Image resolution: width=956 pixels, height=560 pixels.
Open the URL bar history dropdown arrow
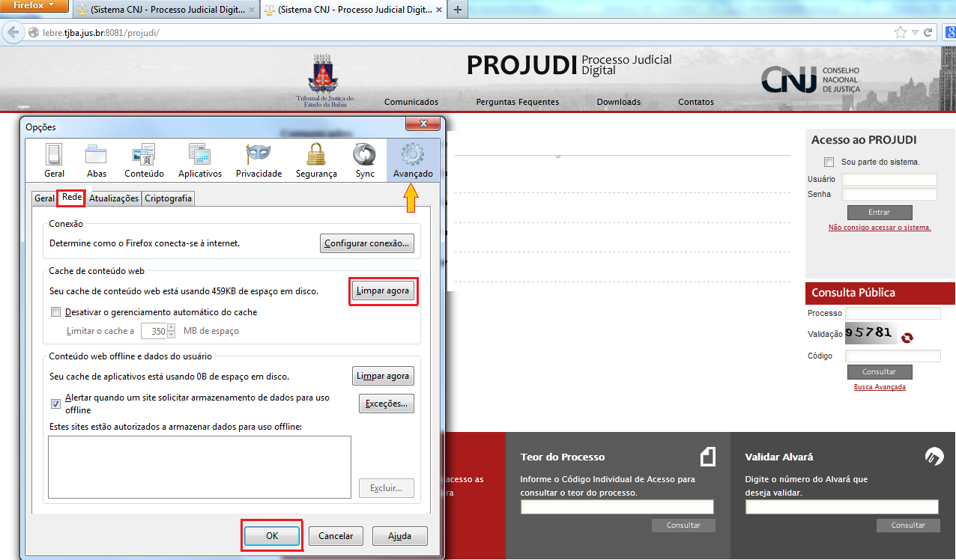click(x=915, y=33)
